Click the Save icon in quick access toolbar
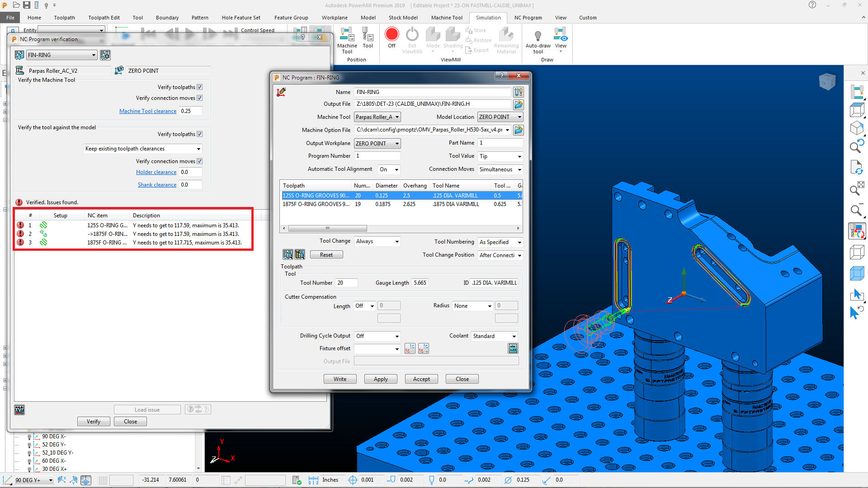This screenshot has height=488, width=868. 27,5
